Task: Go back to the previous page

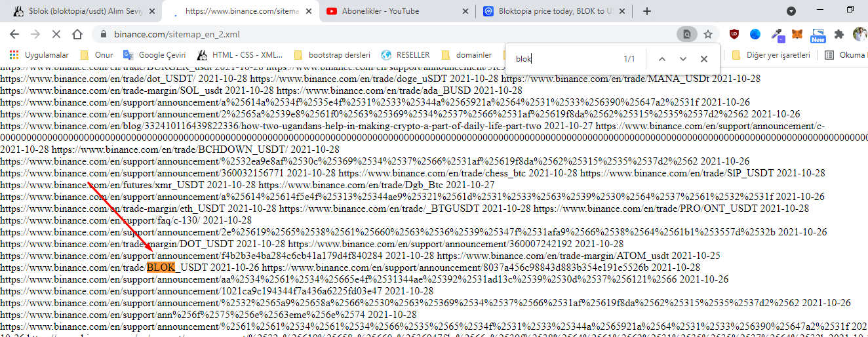Action: [15, 34]
